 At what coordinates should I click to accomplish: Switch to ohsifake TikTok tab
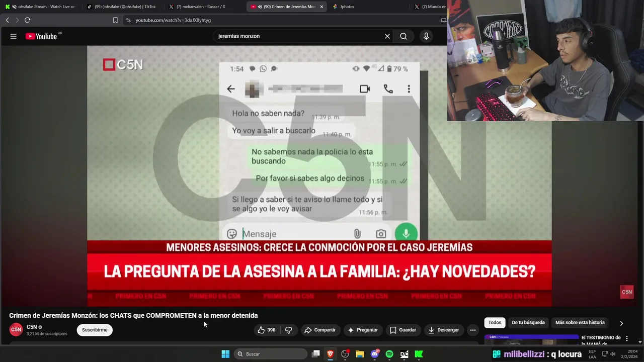[x=122, y=7]
